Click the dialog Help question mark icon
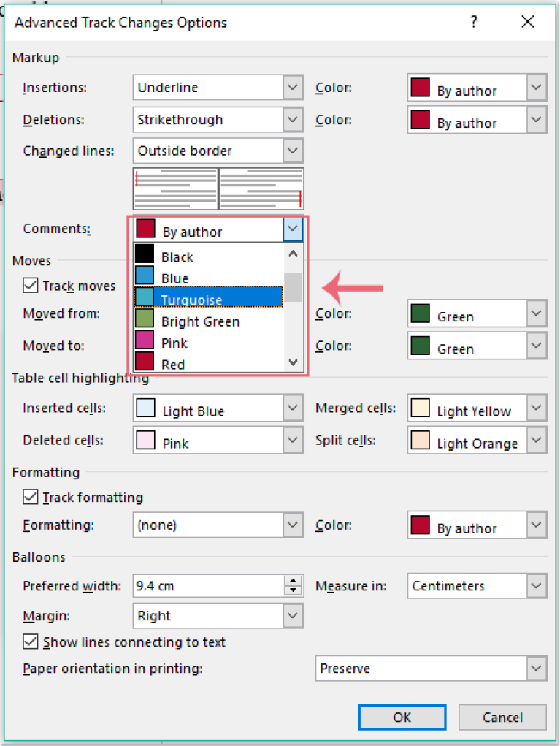Image resolution: width=560 pixels, height=746 pixels. (x=474, y=22)
